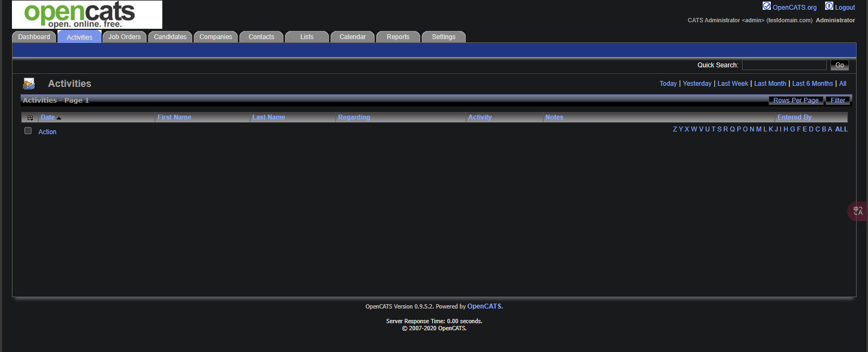Open the Candidates tab
The width and height of the screenshot is (868, 352).
click(x=170, y=37)
